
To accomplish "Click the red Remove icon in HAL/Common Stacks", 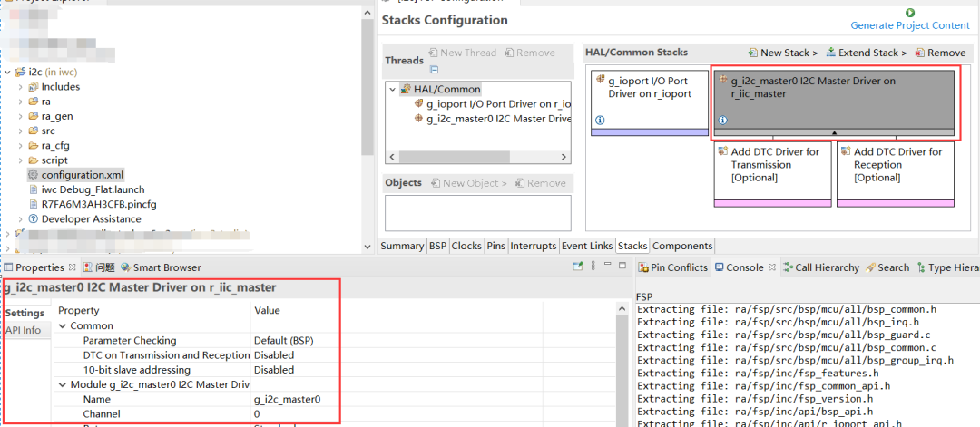I will pos(920,53).
